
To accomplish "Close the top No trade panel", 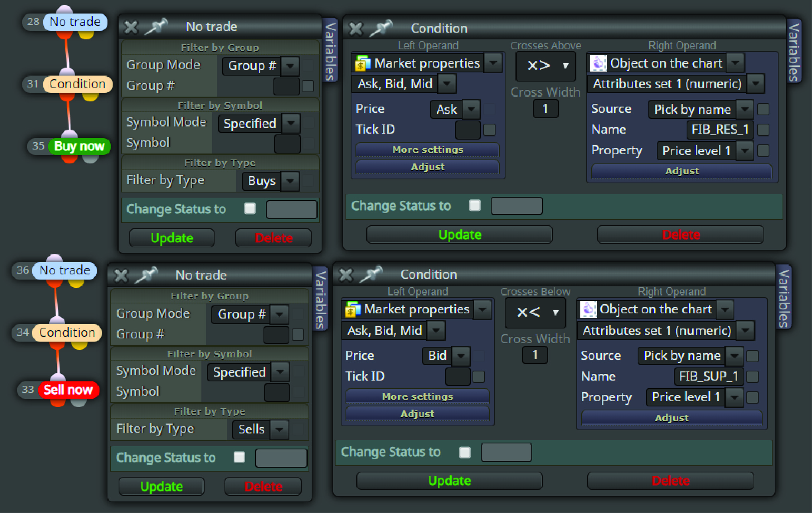I will point(131,27).
